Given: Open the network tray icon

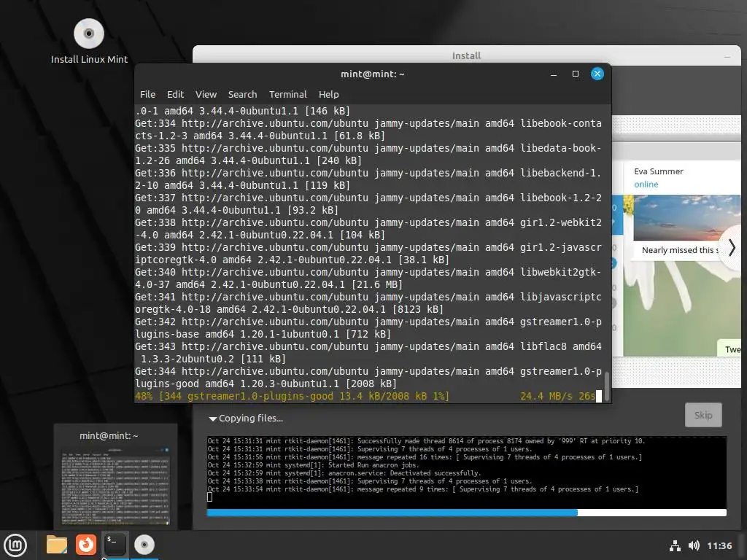Looking at the screenshot, I should (x=675, y=545).
